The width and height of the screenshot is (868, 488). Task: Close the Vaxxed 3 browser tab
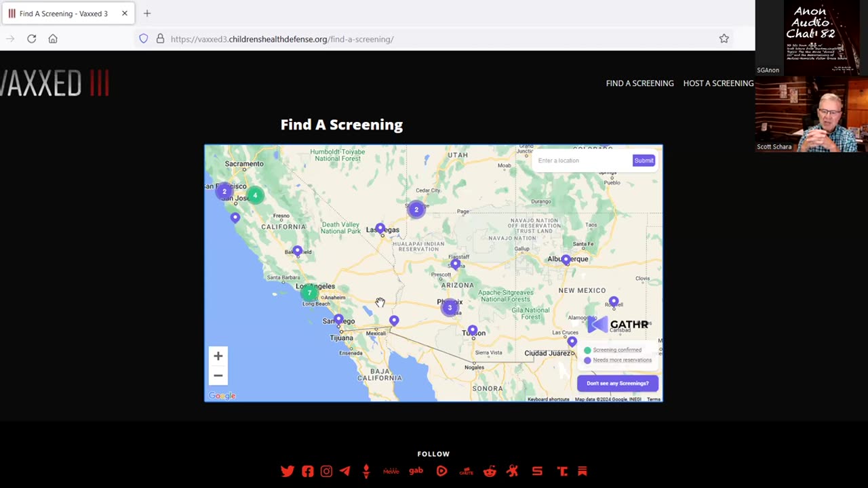pos(124,13)
